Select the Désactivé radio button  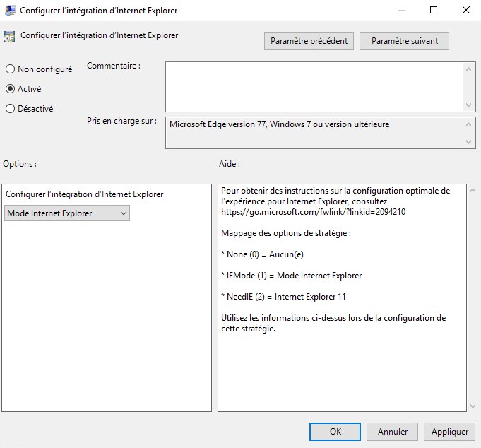[11, 109]
